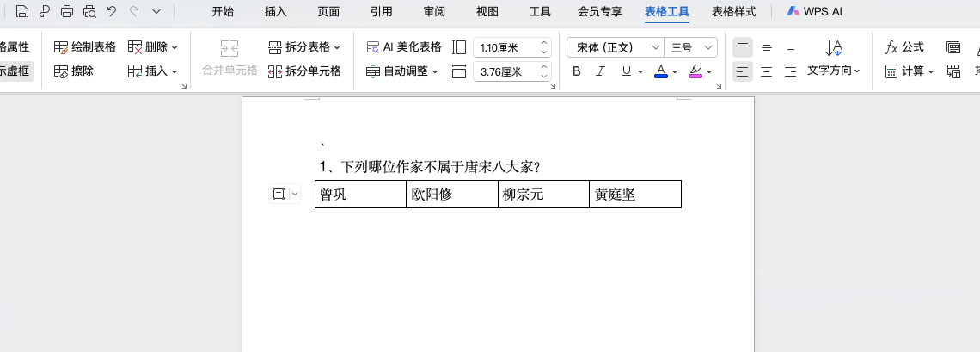Select the 绘制表格 draw table tool

[85, 46]
